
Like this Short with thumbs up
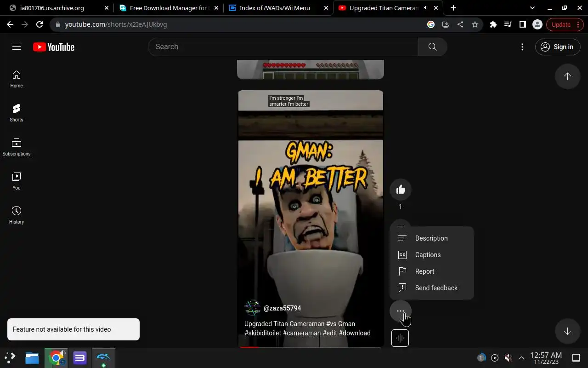pos(401,190)
